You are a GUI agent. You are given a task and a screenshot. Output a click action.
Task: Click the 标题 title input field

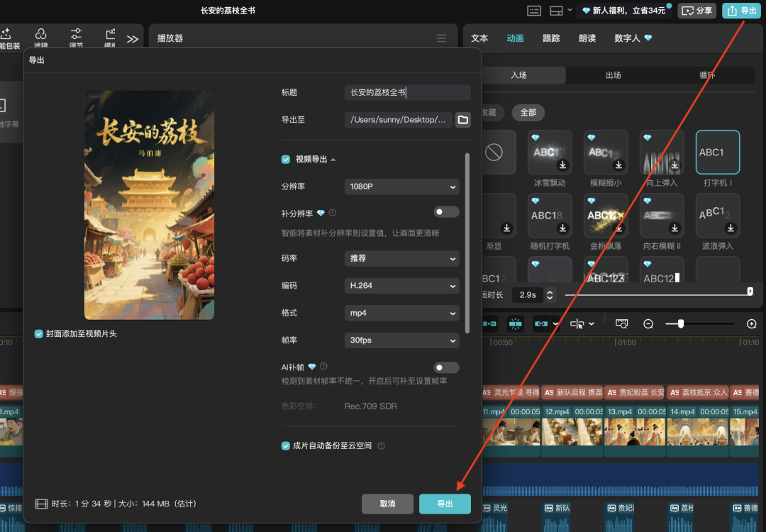(406, 92)
